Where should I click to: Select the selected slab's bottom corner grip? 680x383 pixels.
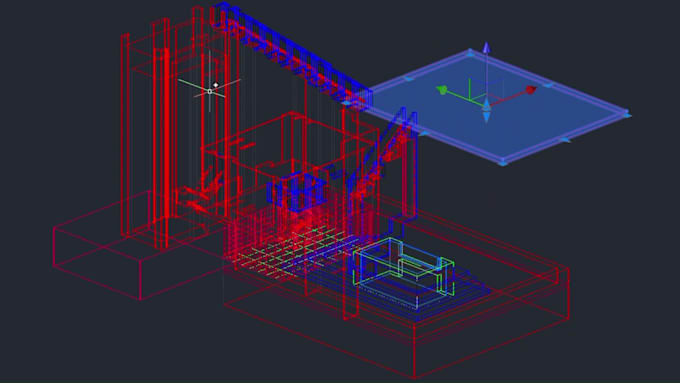[x=503, y=163]
